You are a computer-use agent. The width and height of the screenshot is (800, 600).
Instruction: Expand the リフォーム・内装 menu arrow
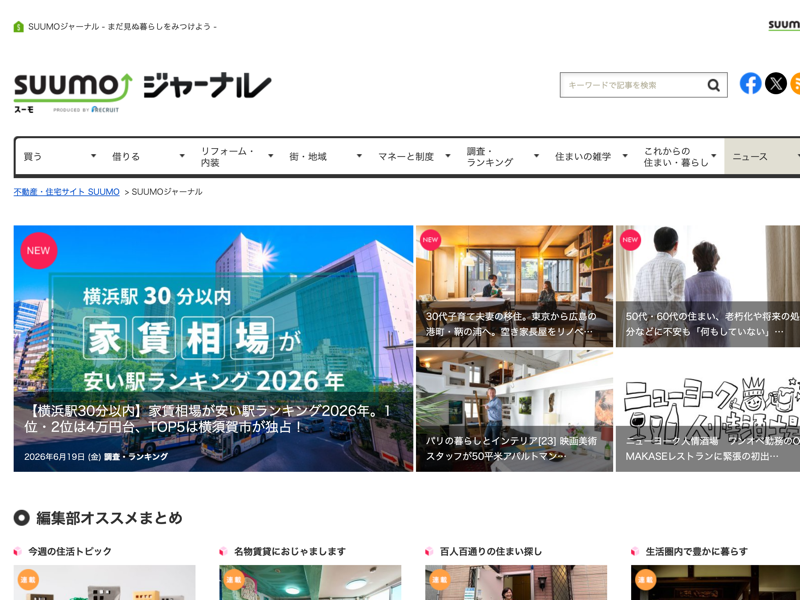pos(270,156)
